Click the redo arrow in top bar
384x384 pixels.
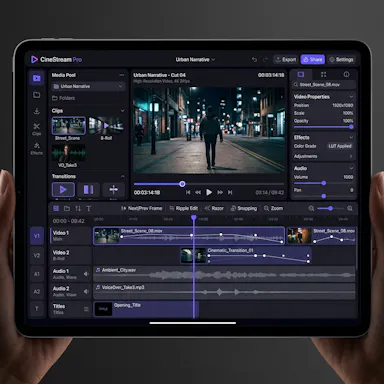265,60
